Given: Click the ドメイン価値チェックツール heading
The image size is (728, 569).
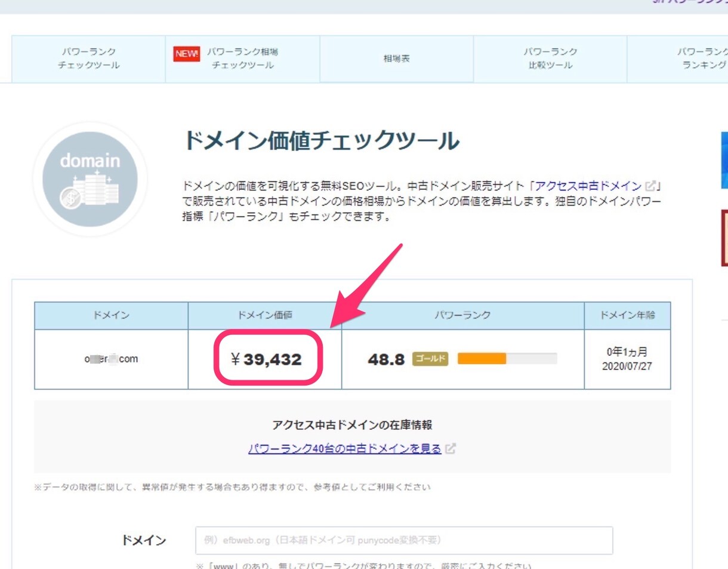Looking at the screenshot, I should pos(321,141).
